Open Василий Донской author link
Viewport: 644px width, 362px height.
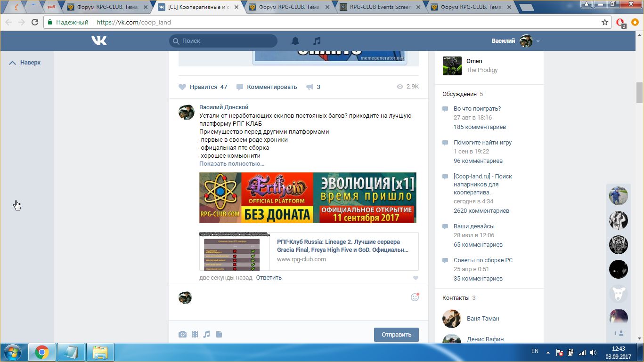224,107
